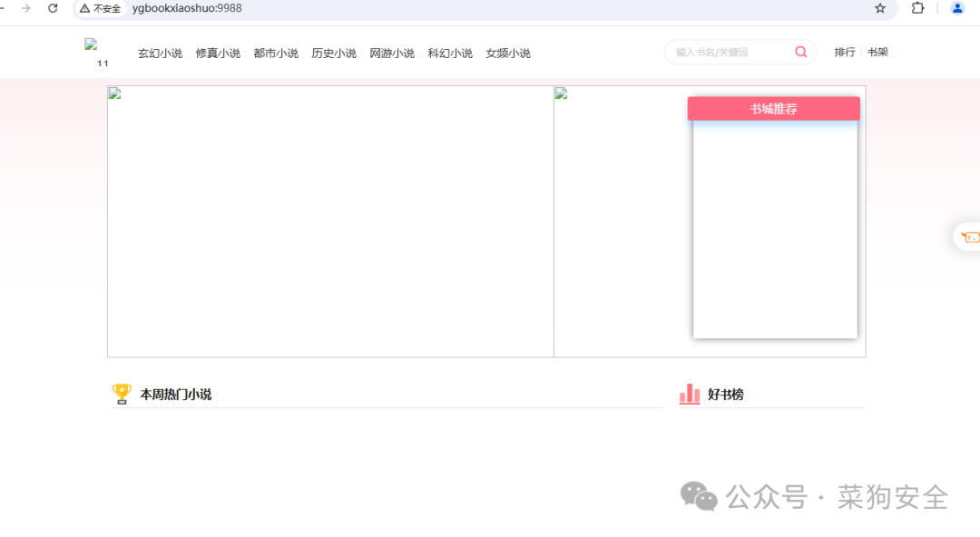Screen dimensions: 980x537
Task: Open the browser profile avatar icon
Action: (x=957, y=8)
